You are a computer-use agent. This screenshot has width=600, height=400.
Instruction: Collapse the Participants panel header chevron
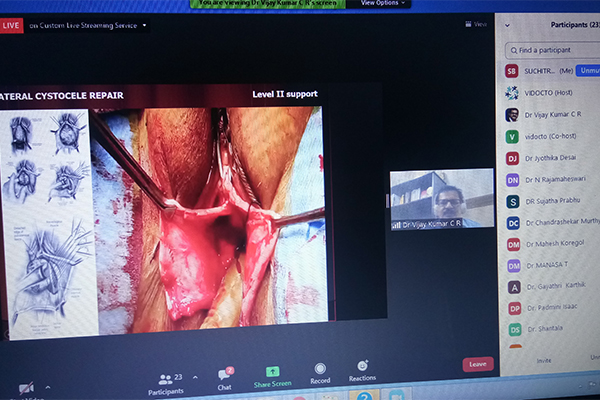509,23
